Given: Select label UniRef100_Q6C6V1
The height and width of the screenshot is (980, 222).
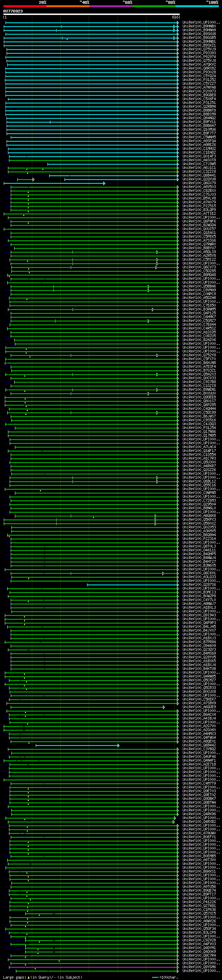Looking at the screenshot, I should [x=199, y=573].
